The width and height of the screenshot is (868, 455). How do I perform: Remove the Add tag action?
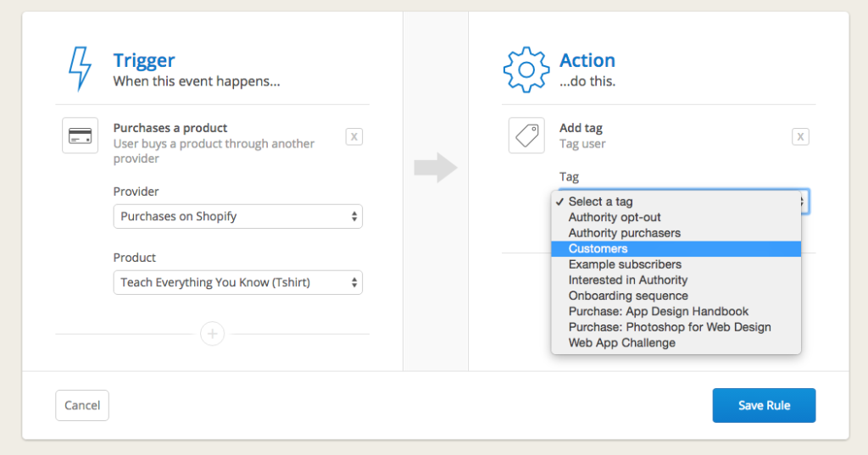click(800, 136)
